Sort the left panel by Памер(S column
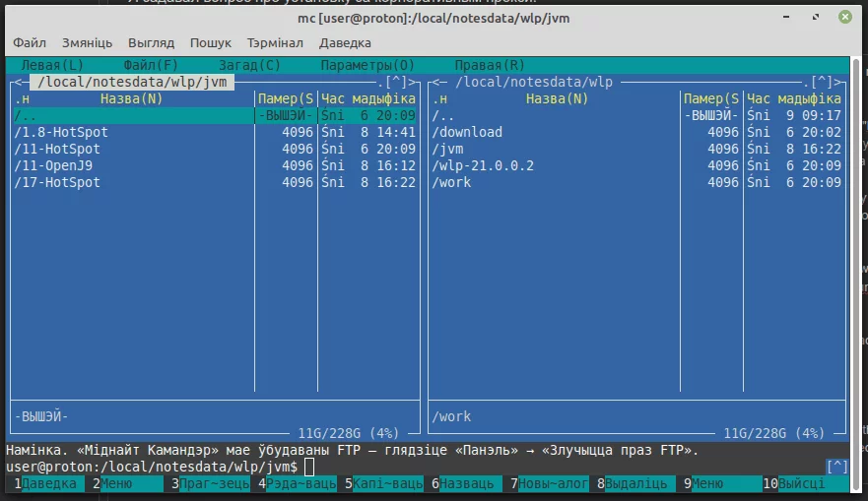This screenshot has height=501, width=868. point(285,98)
